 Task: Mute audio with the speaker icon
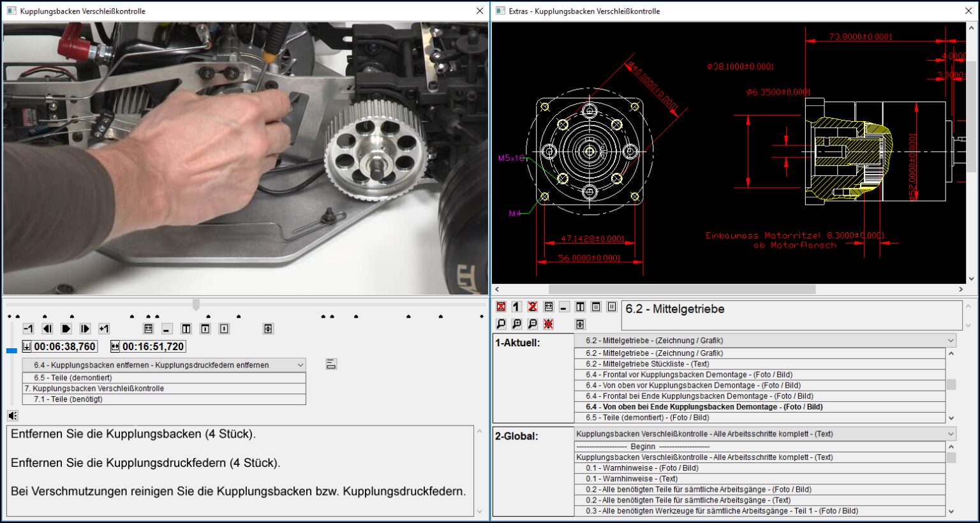(x=12, y=416)
